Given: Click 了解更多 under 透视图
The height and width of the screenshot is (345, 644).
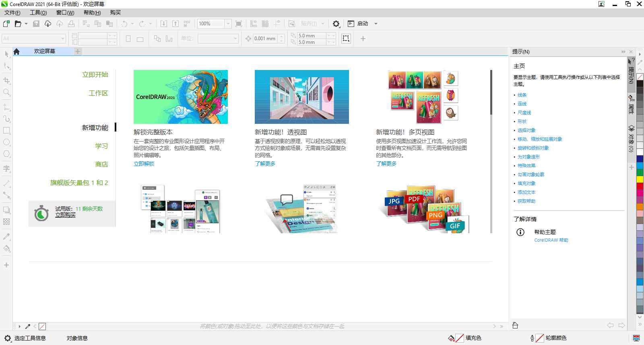Looking at the screenshot, I should pyautogui.click(x=265, y=164).
